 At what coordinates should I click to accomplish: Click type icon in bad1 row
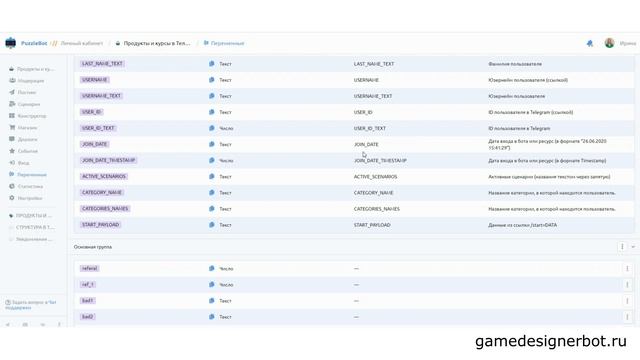(x=211, y=301)
